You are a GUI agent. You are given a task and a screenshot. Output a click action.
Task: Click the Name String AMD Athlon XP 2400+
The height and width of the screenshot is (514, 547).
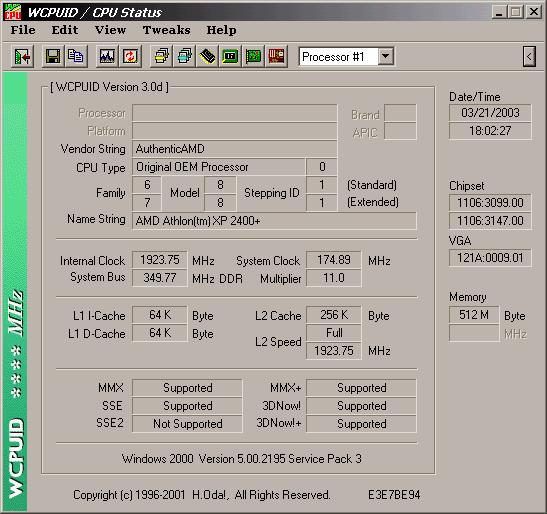coord(274,221)
